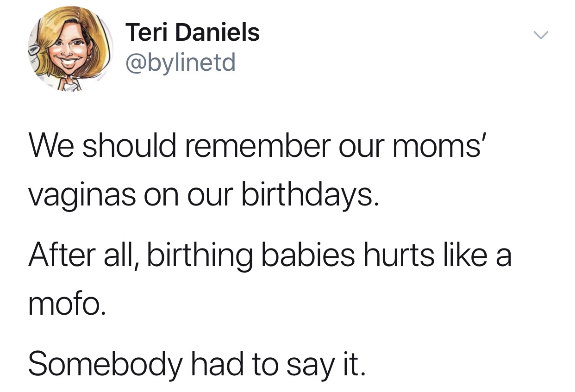Visit the @bylinetd handle profile

pyautogui.click(x=181, y=62)
